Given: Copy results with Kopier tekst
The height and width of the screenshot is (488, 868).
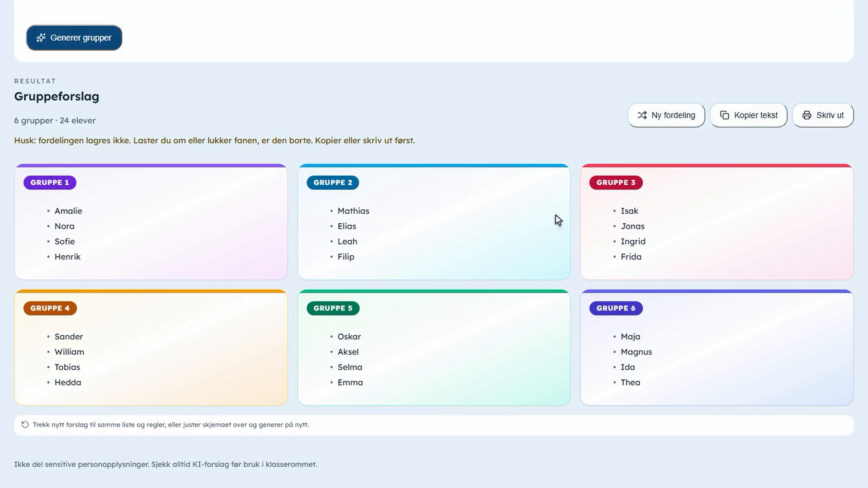Looking at the screenshot, I should (x=748, y=115).
